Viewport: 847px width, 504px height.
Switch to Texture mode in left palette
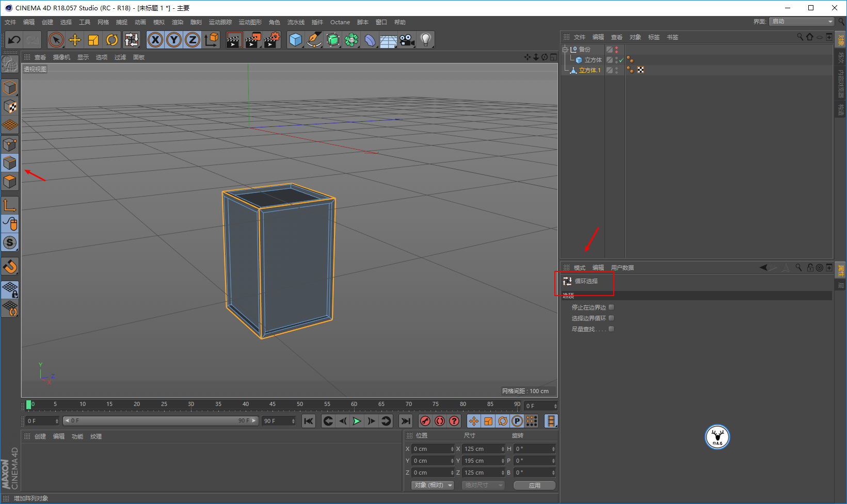point(10,107)
